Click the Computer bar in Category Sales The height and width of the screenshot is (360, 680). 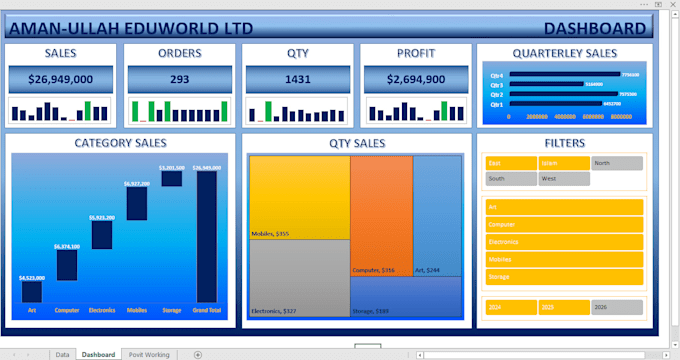pos(67,265)
